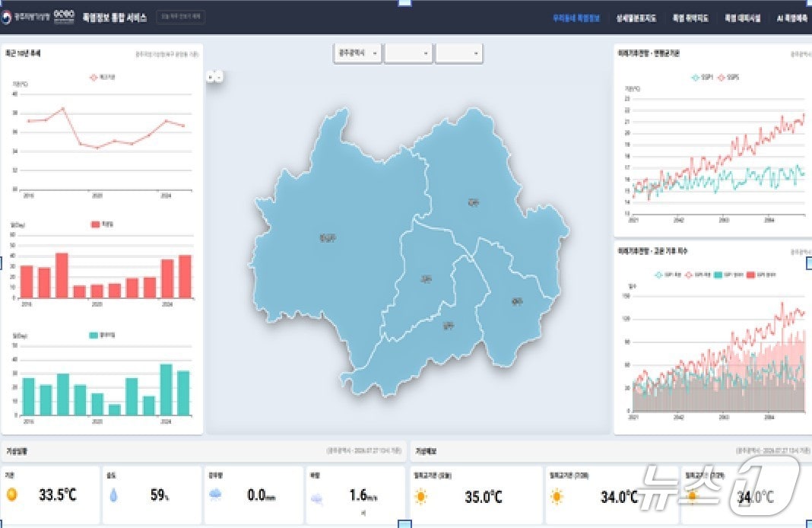Open the AI 폭염예측 navigation tab
Viewport: 812px width, 528px height.
[x=791, y=18]
